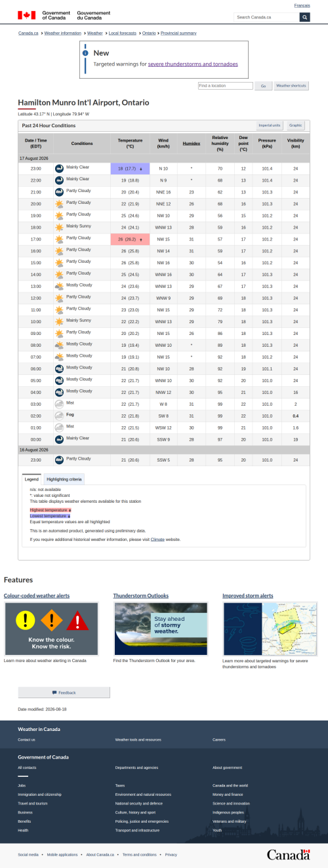This screenshot has height=868, width=328.
Task: Click the Stay ahead of stormy weather image
Action: 161,629
